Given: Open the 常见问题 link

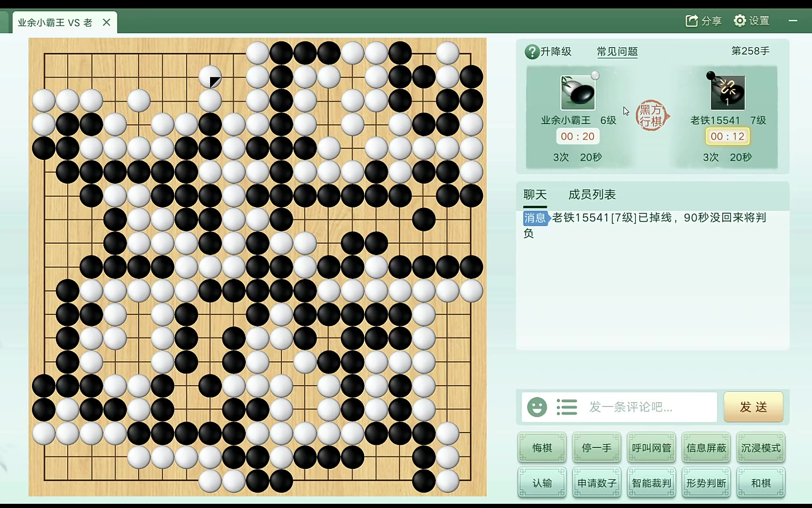Looking at the screenshot, I should pyautogui.click(x=617, y=51).
